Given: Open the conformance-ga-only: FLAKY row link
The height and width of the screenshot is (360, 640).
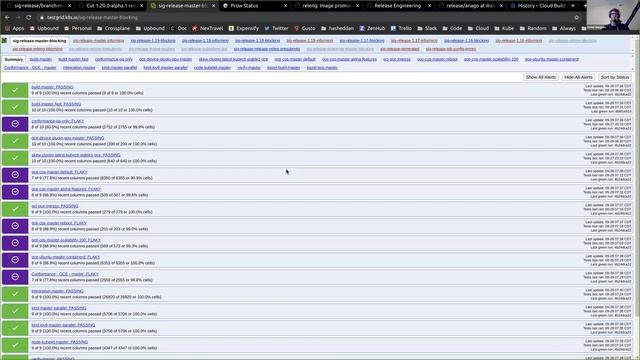Looking at the screenshot, I should tap(58, 121).
